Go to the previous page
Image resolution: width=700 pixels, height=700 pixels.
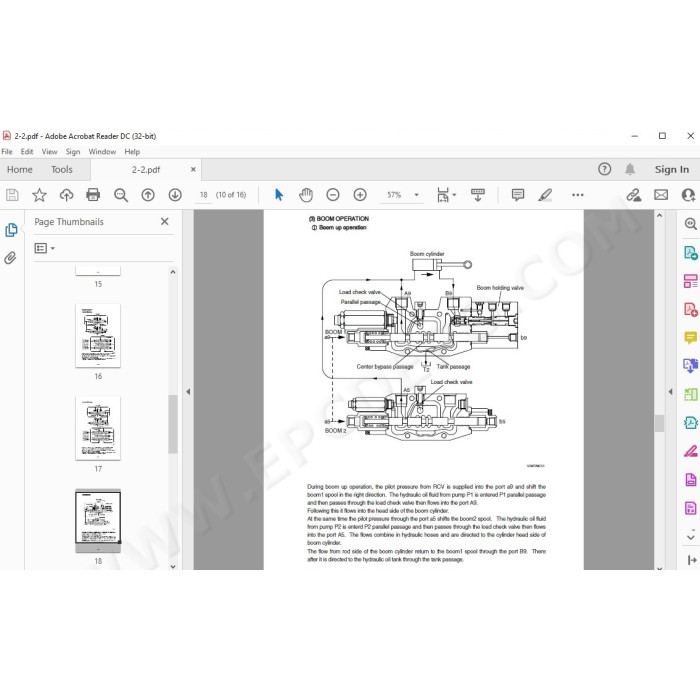click(148, 195)
